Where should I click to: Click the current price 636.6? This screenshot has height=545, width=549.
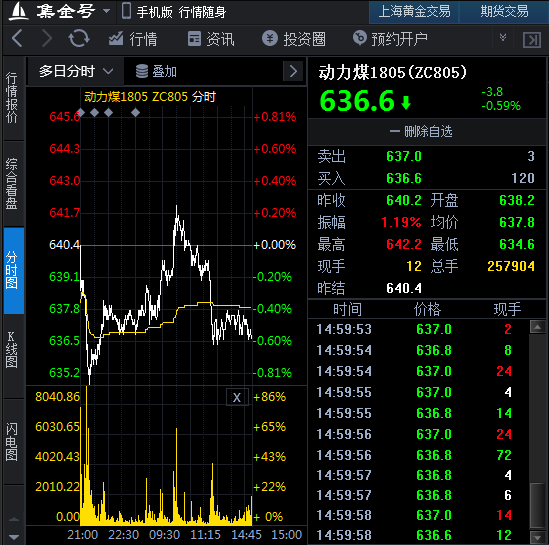(357, 101)
